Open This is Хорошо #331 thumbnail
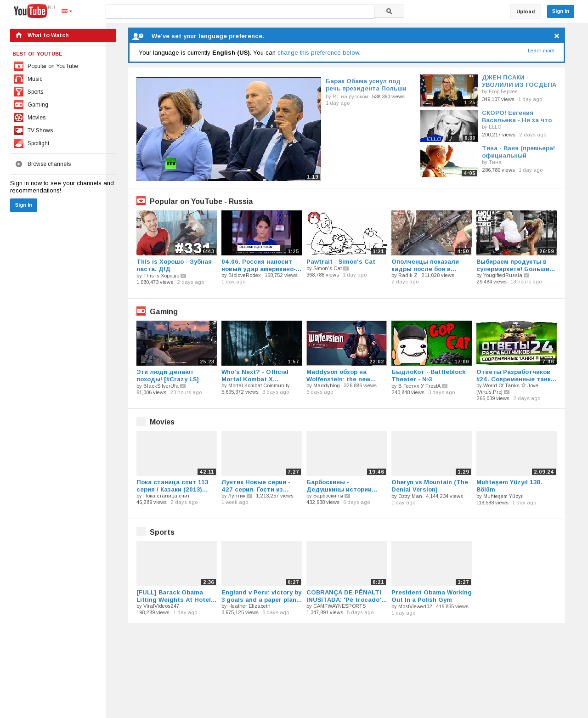The height and width of the screenshot is (718, 588). click(x=176, y=233)
